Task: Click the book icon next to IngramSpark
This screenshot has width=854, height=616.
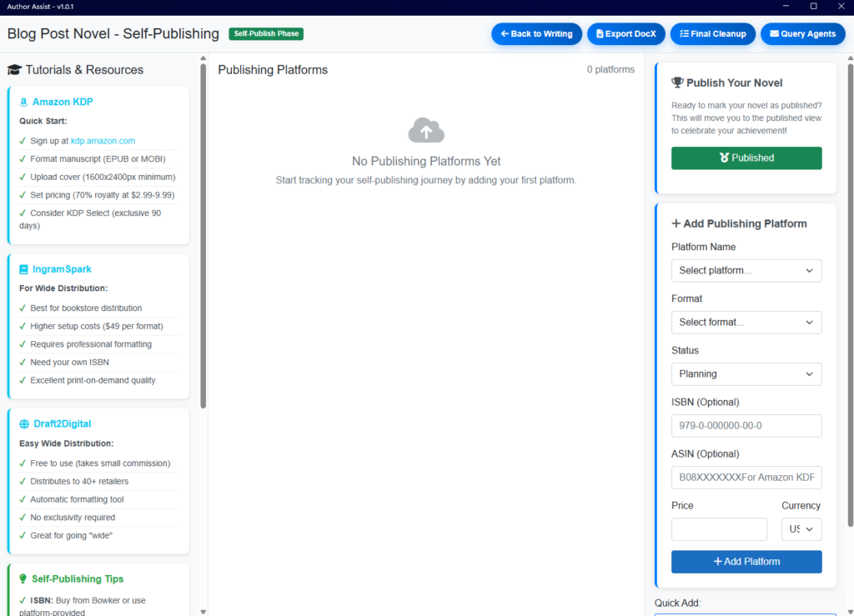Action: click(23, 270)
